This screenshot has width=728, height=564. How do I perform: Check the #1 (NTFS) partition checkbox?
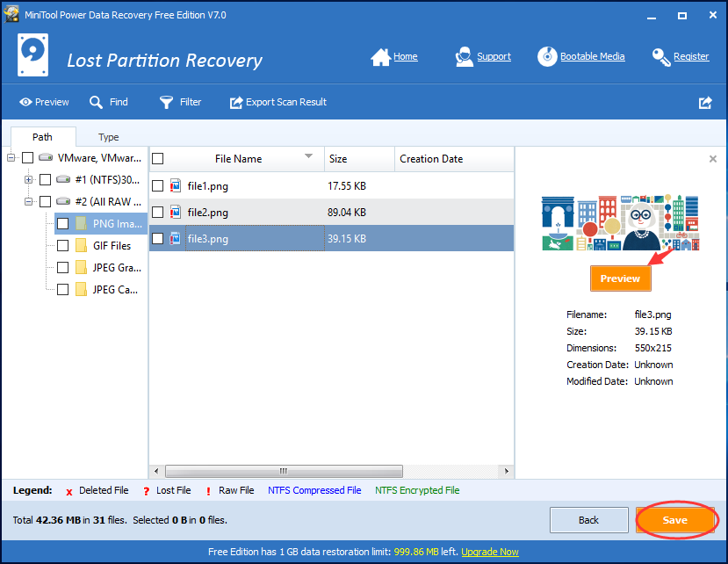45,179
